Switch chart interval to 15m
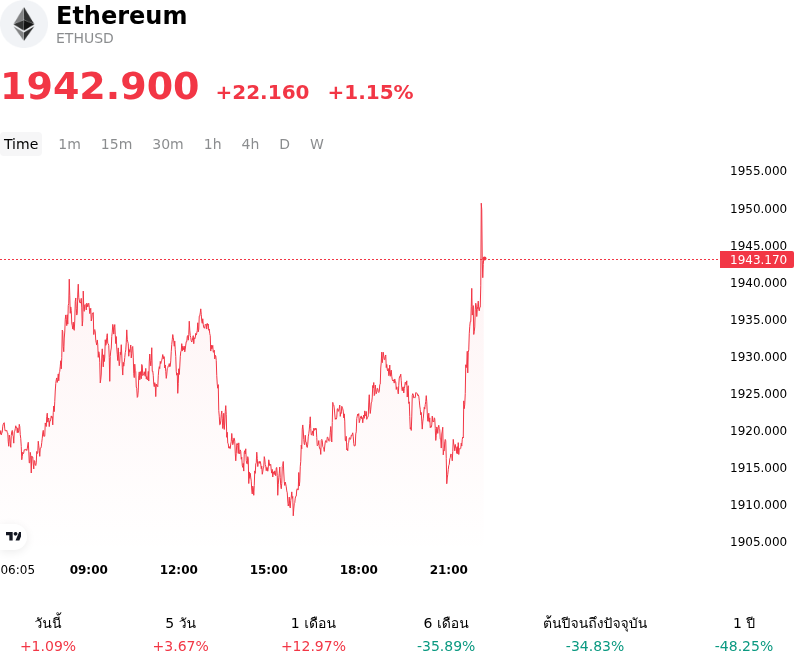Viewport: 800px width, 666px height. tap(116, 144)
